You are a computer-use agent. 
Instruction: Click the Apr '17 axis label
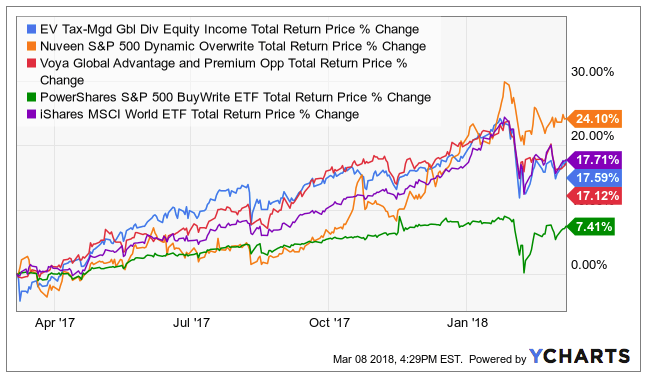pos(55,322)
